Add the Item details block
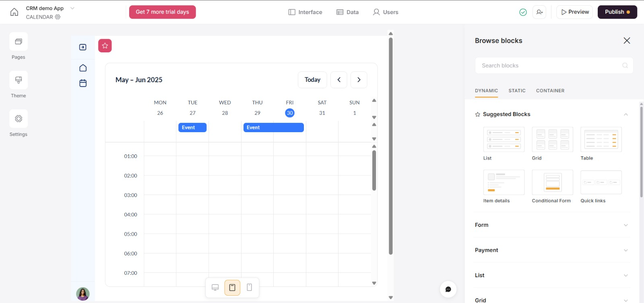This screenshot has height=303, width=644. tap(504, 182)
